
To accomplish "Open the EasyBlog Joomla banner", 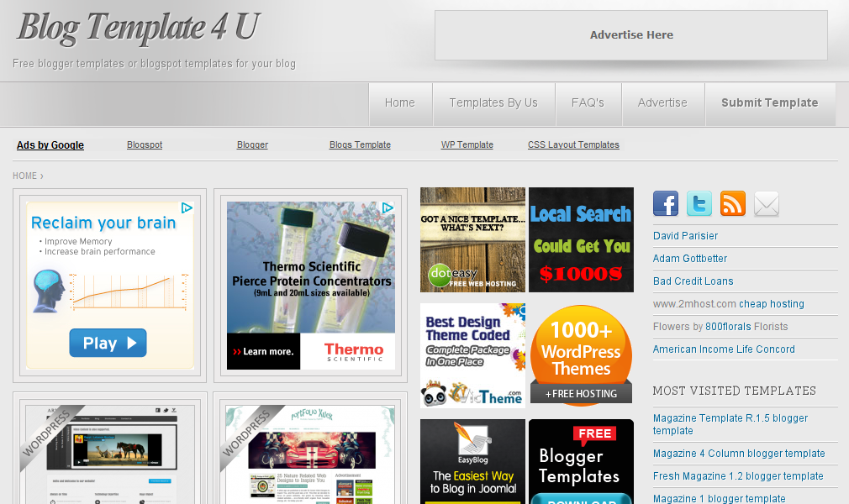I will point(472,461).
